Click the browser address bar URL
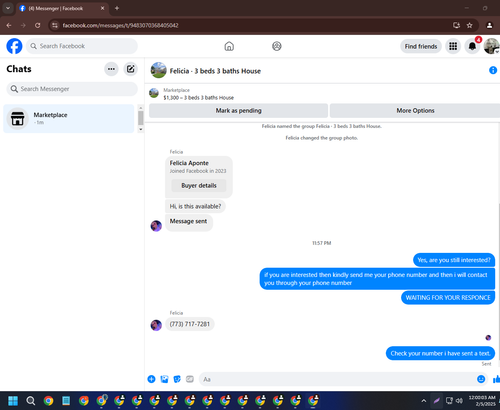This screenshot has width=500, height=410. tap(120, 25)
